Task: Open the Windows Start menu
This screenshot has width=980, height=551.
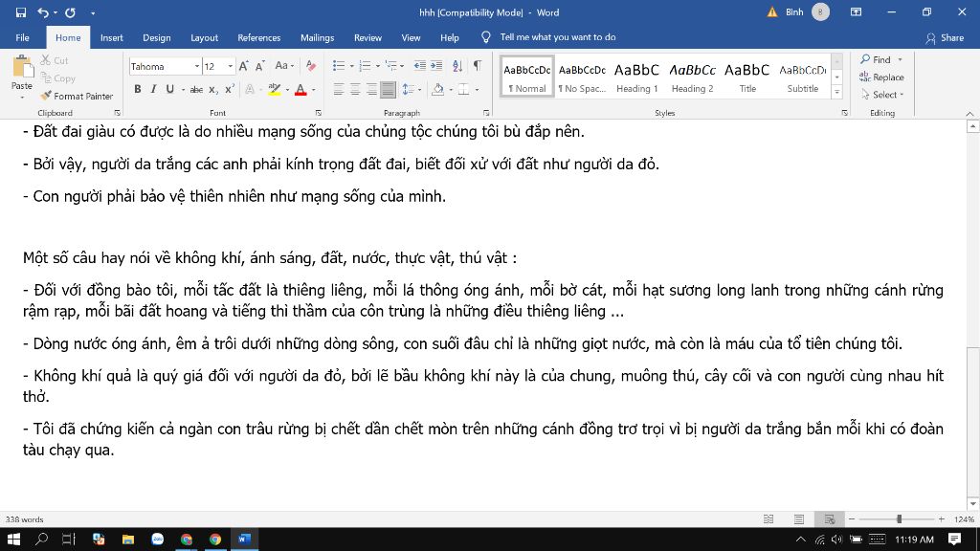Action: (12, 540)
